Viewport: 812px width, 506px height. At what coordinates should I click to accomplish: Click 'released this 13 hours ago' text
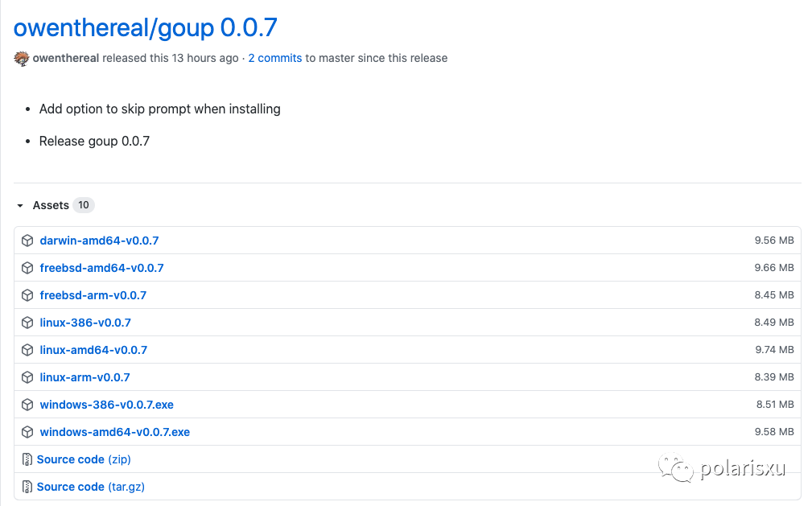(x=171, y=58)
